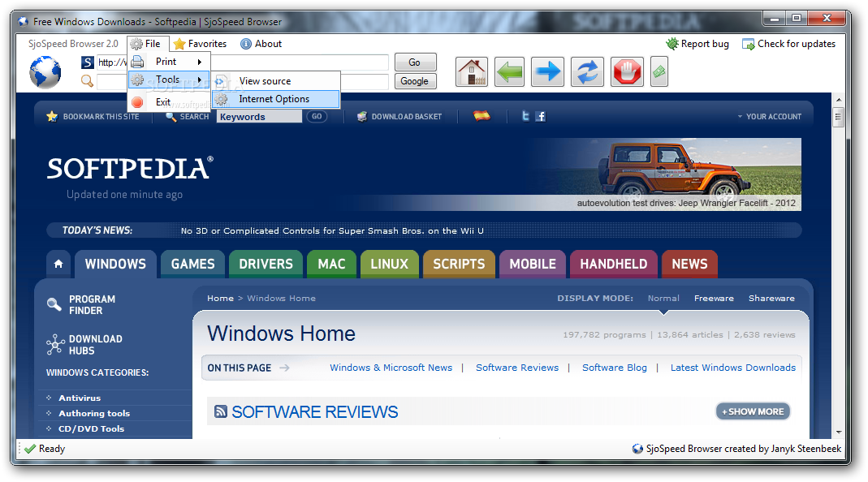Image resolution: width=868 pixels, height=482 pixels.
Task: Click the Bookmark This Site star
Action: pos(52,116)
